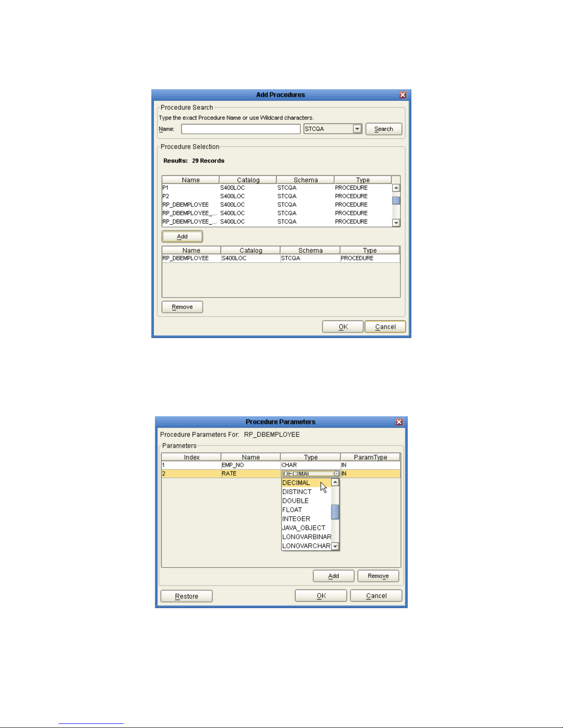
Task: Choose LONGVARCHAR from the type list
Action: 306,546
